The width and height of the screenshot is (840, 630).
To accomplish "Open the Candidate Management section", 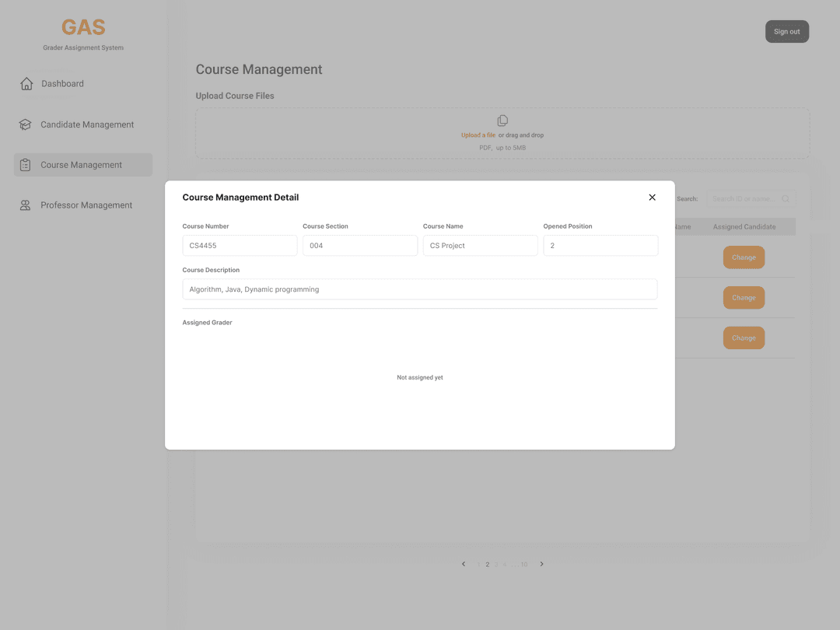I will tap(87, 124).
